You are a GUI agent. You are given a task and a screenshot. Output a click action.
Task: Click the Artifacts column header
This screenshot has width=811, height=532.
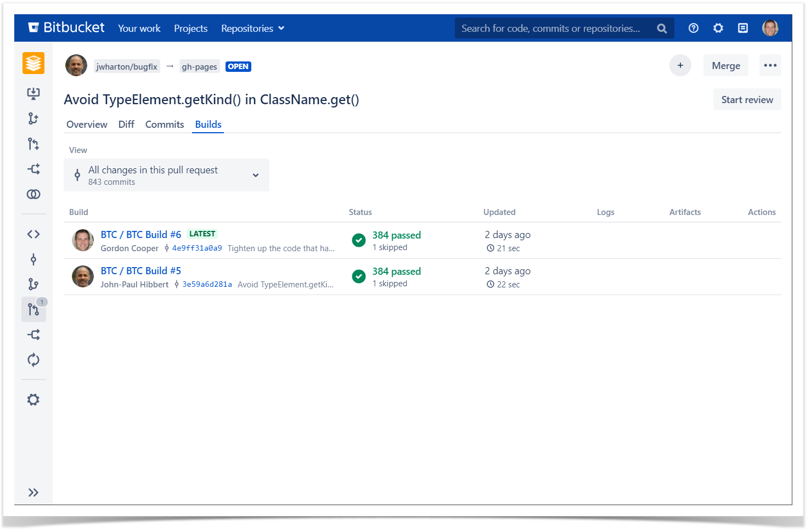click(685, 212)
